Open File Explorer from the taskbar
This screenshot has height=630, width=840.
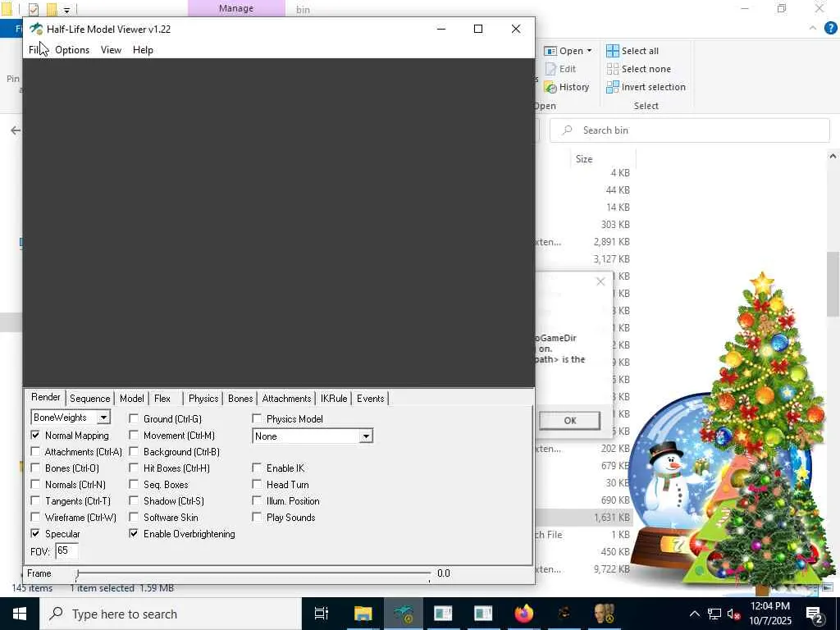[363, 614]
